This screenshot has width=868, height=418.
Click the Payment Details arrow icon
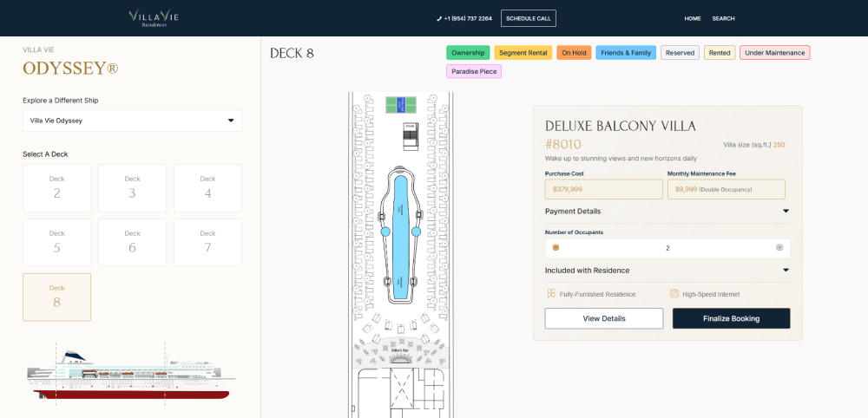click(786, 212)
